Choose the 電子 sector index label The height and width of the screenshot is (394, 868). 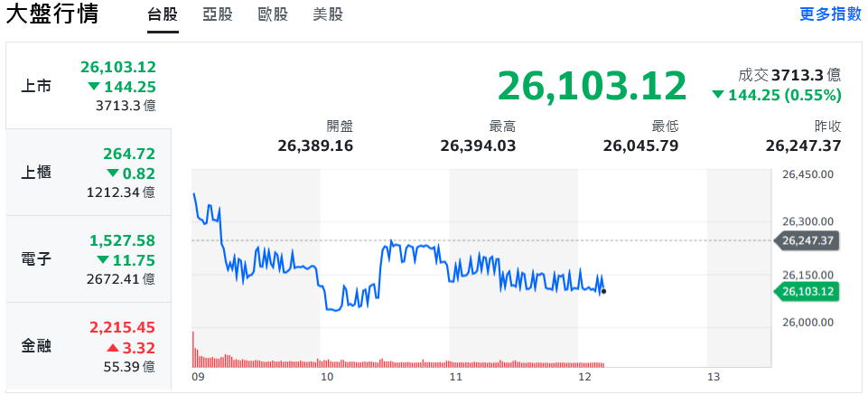(36, 259)
